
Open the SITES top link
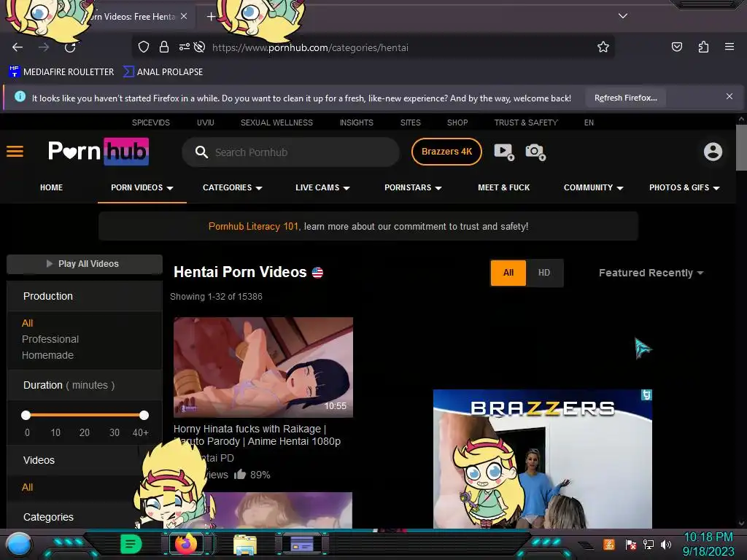coord(411,122)
